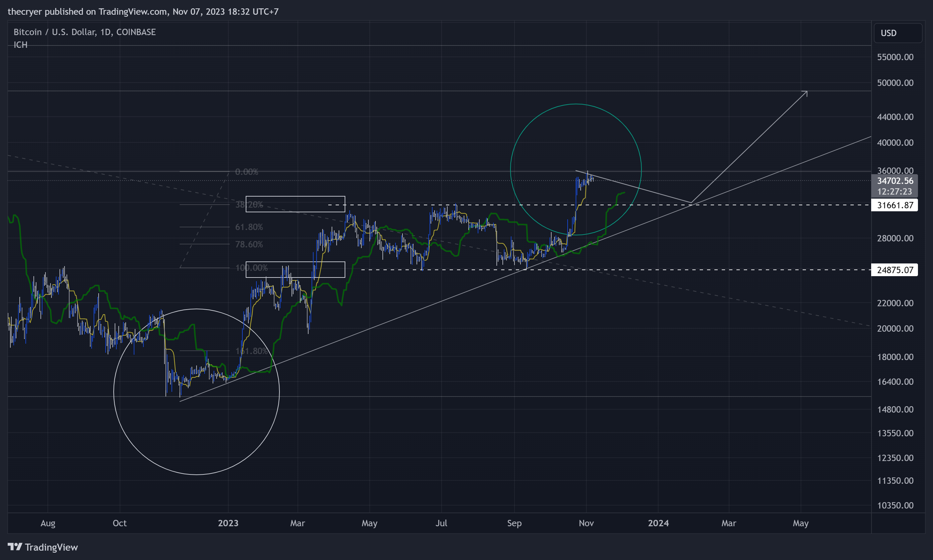Click the 61.80% Fibonacci level label
This screenshot has height=560, width=933.
click(249, 227)
